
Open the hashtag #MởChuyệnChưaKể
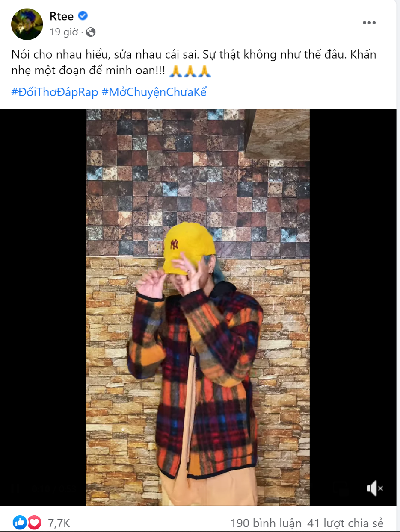(x=154, y=92)
